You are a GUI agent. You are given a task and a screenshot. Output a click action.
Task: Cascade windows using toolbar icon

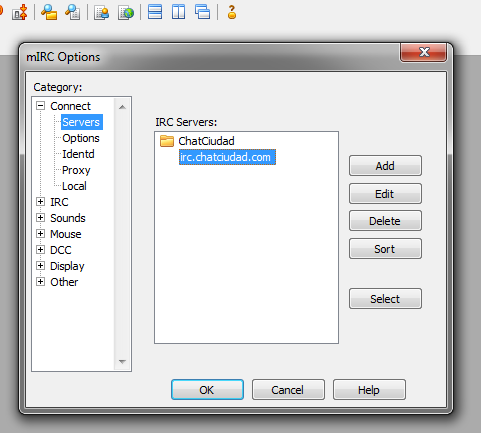pyautogui.click(x=203, y=13)
